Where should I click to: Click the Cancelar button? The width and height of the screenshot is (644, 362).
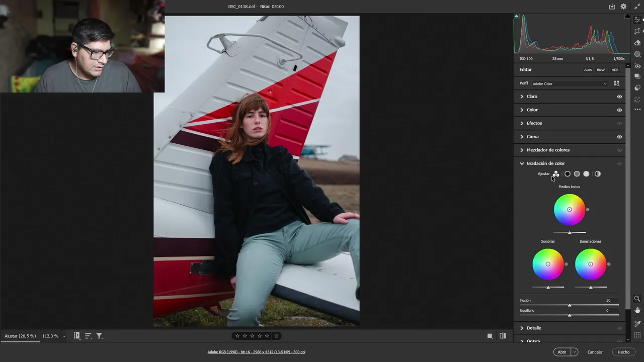coord(595,352)
